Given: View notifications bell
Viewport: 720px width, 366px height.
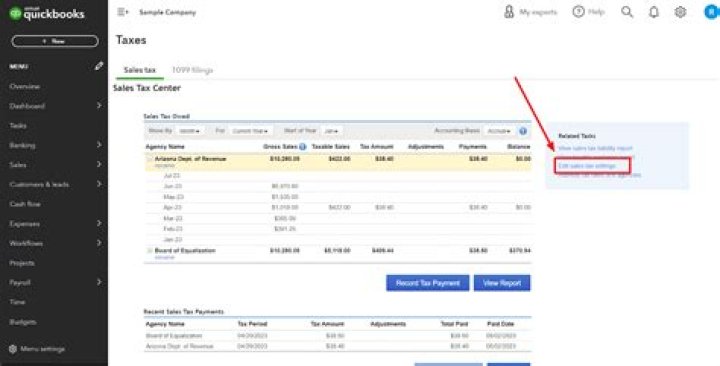Looking at the screenshot, I should 653,12.
